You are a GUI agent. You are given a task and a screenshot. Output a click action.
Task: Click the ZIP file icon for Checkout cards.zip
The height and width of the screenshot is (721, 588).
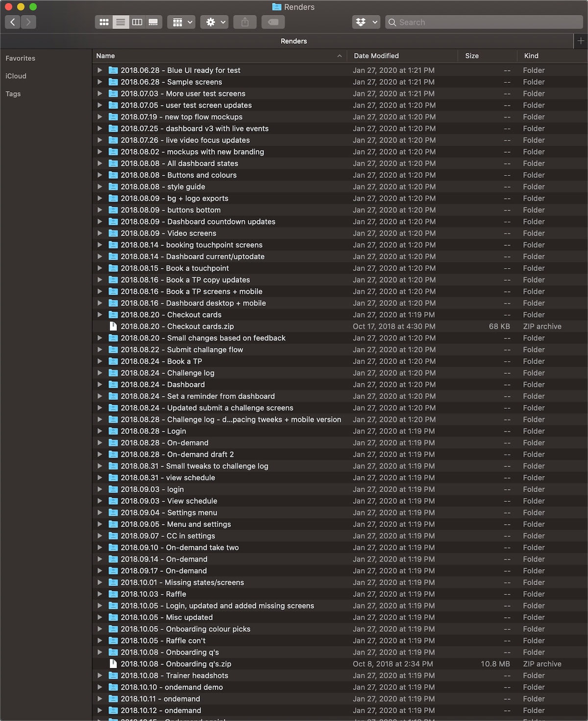pos(113,326)
